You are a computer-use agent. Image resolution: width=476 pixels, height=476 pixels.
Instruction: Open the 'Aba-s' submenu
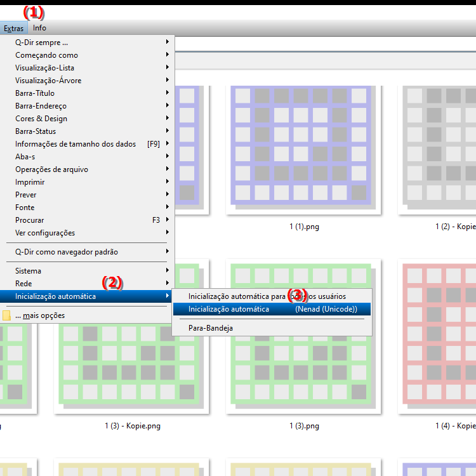pyautogui.click(x=87, y=157)
